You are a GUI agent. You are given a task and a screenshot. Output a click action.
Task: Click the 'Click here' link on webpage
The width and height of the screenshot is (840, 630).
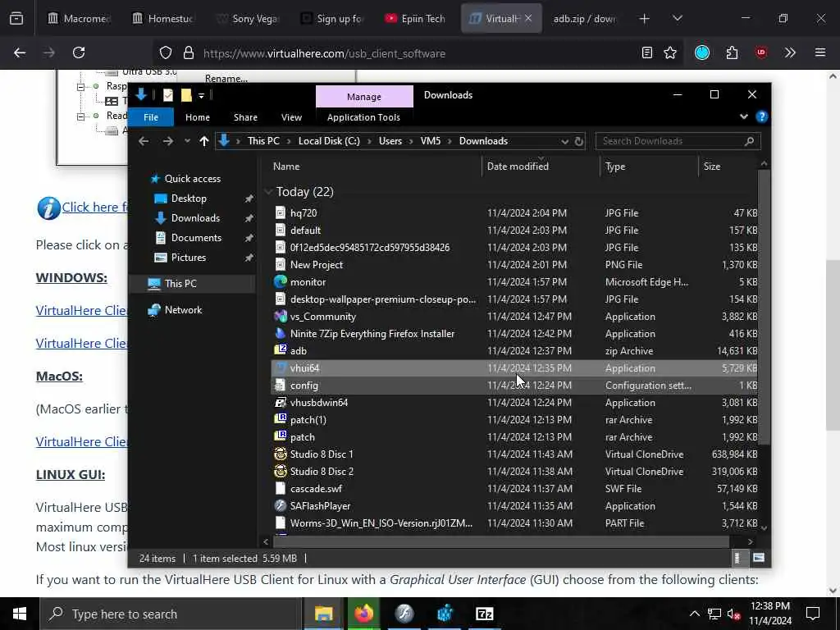tap(94, 207)
